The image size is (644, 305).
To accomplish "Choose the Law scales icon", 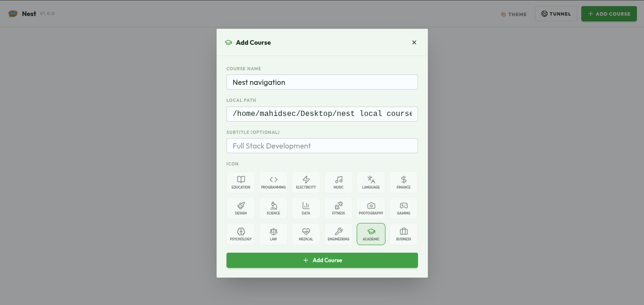I will click(273, 234).
